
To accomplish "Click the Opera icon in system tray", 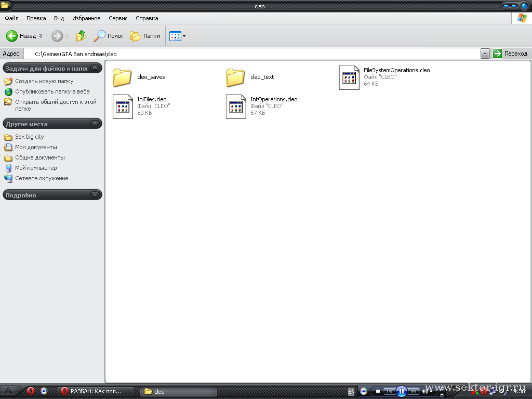I will (484, 392).
